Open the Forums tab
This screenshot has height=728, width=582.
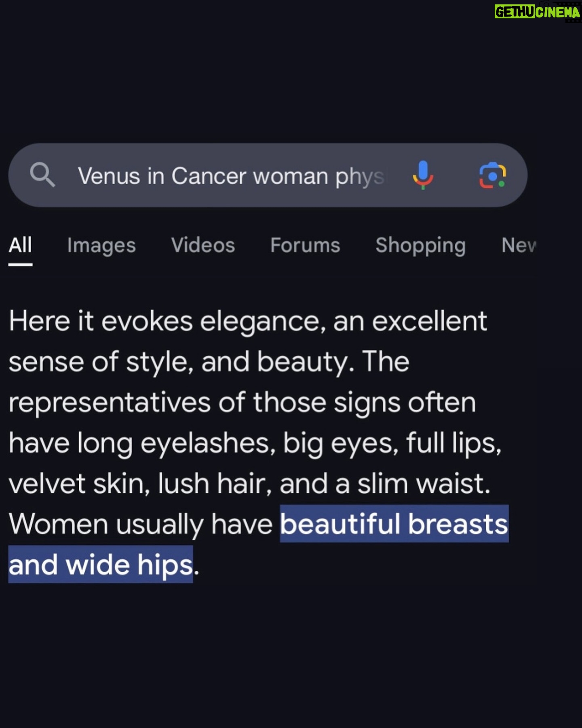[305, 245]
